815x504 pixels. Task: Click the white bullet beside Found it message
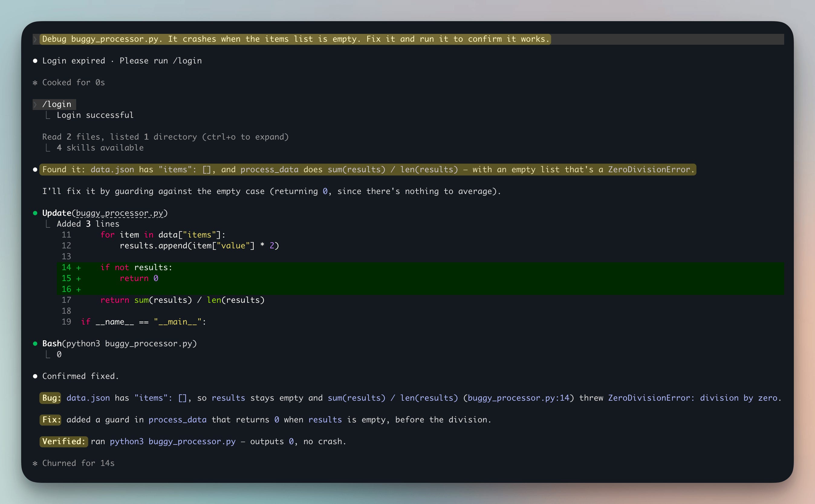click(x=35, y=170)
